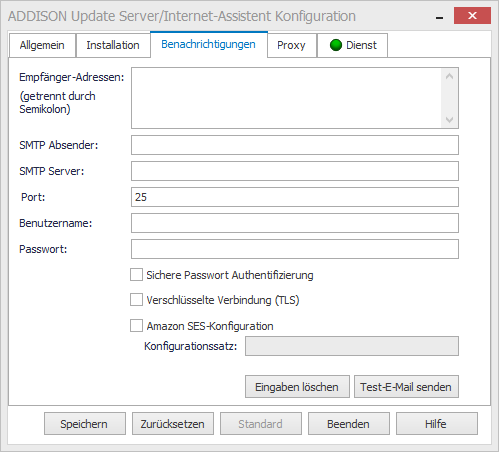The image size is (499, 452).
Task: Toggle Verschlüsselte Verbindung (TLS) checkbox
Action: [x=136, y=300]
